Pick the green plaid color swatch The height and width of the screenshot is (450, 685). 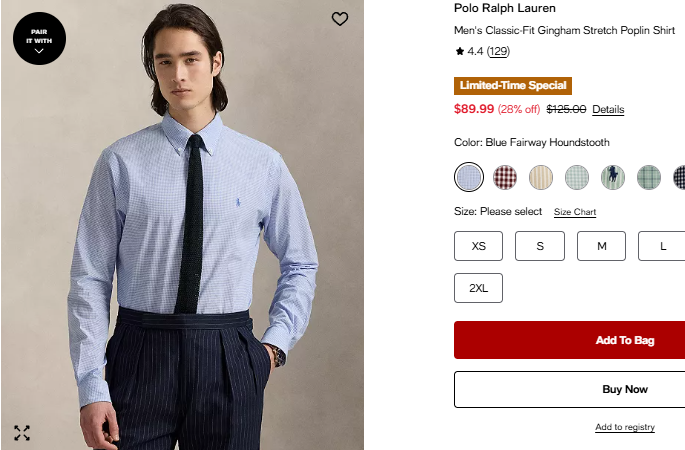649,177
